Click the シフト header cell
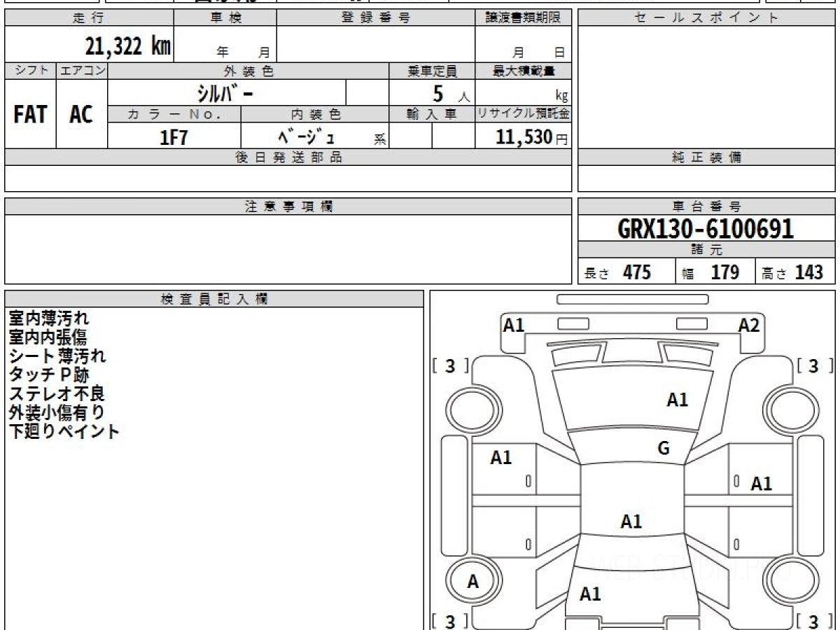Image resolution: width=840 pixels, height=630 pixels. (30, 71)
